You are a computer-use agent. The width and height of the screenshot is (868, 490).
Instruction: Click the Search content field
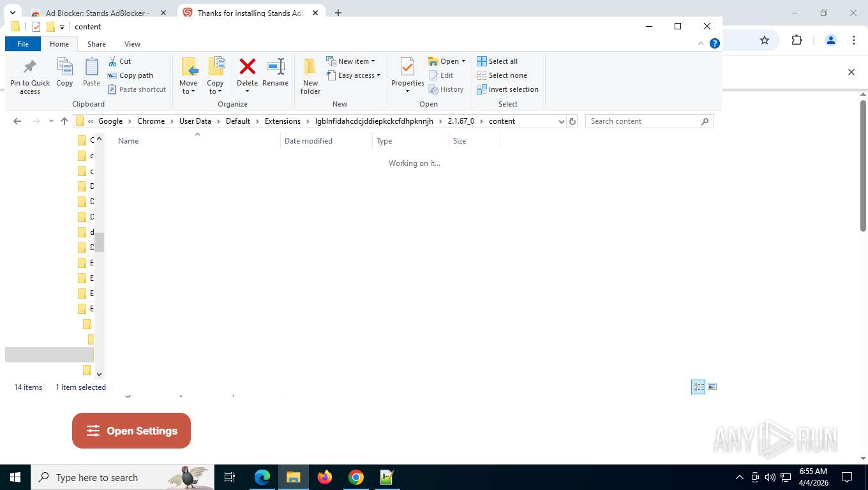click(649, 121)
